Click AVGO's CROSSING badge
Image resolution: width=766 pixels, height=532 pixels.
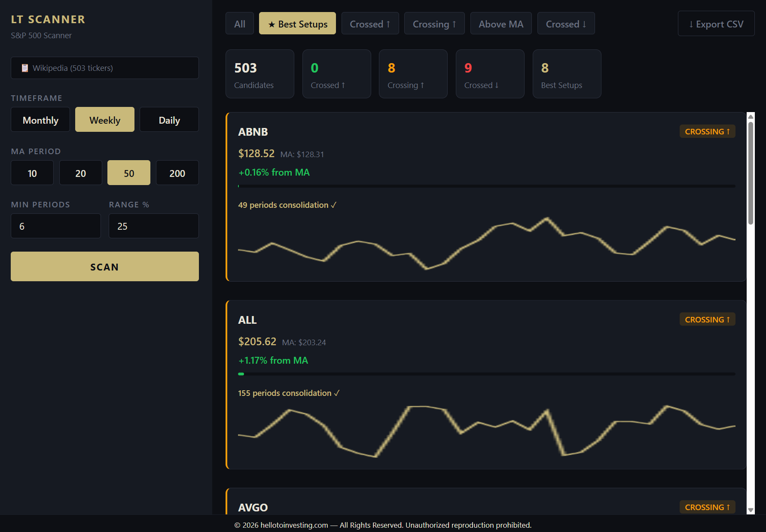coord(707,507)
